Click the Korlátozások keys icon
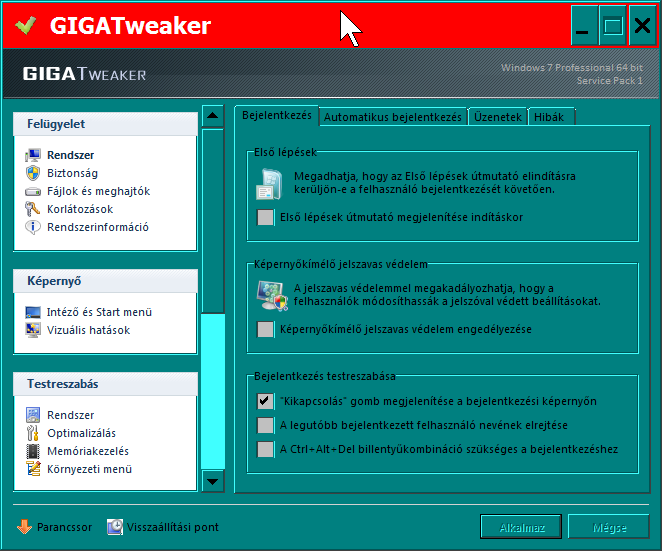 33,209
